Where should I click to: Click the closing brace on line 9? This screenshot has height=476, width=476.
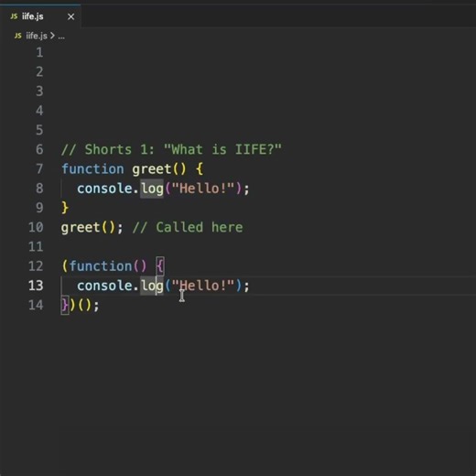pyautogui.click(x=65, y=208)
